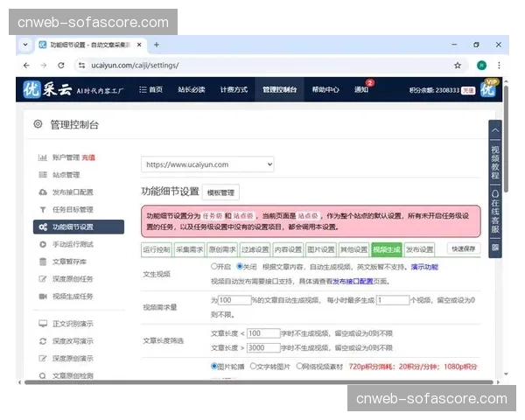Viewport: 525px width, 420px height.
Task: Open 站长必读 in top navigation
Action: click(192, 90)
